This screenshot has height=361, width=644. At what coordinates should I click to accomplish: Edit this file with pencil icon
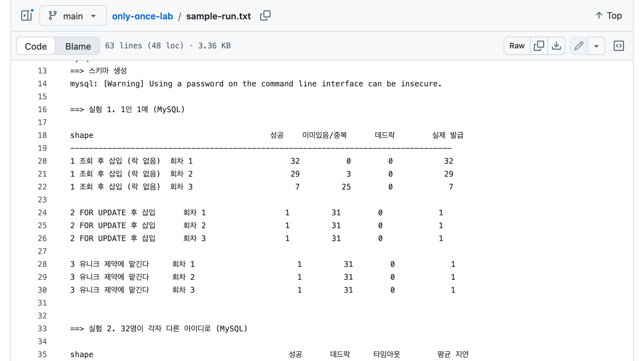pos(579,46)
